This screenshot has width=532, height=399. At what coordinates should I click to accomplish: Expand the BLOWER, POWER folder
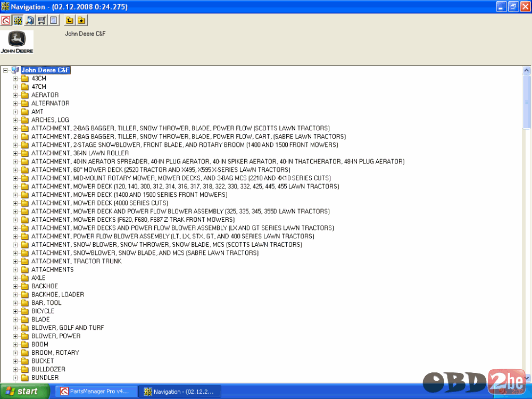15,336
